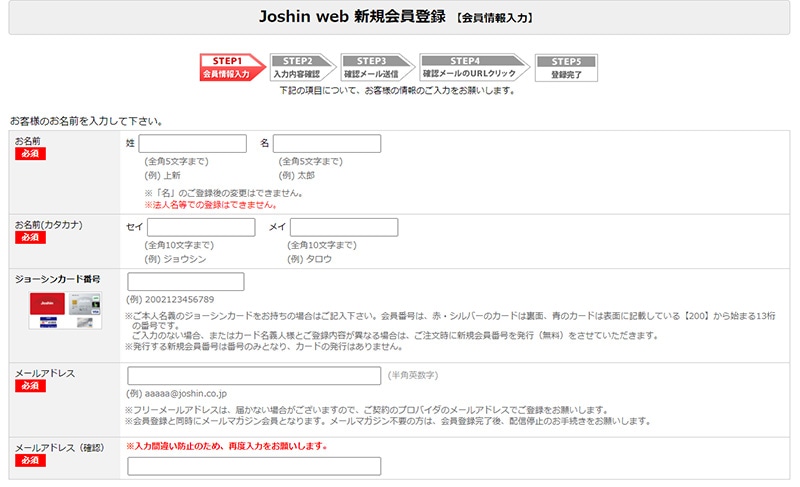Screen dimensions: 800x487
Task: Click the お客様のお名前を入力して下さい。 heading
Action: click(x=87, y=121)
